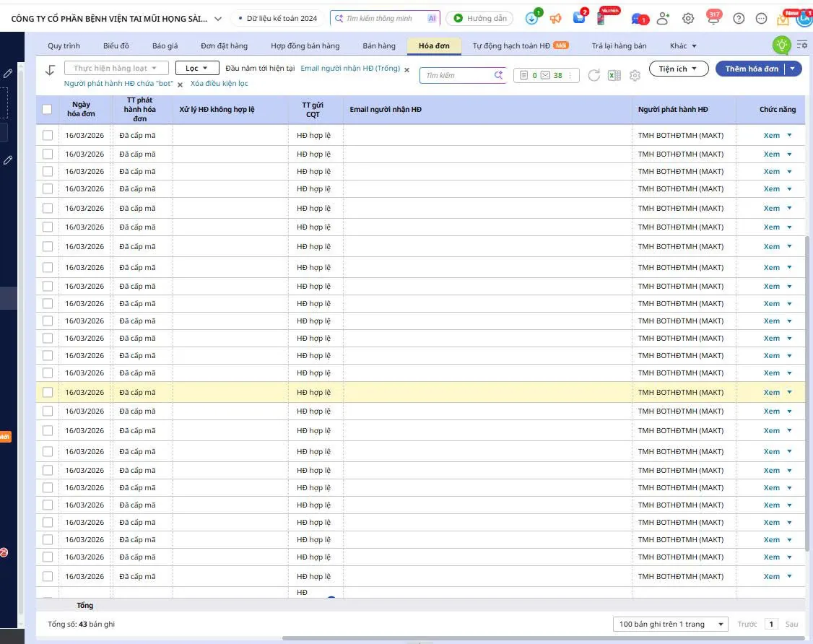The width and height of the screenshot is (813, 644).
Task: Open the Lọc filter dropdown
Action: (197, 68)
